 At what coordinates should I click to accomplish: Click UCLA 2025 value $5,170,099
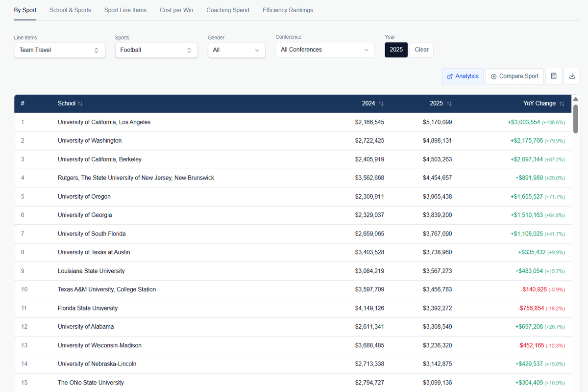pyautogui.click(x=438, y=122)
